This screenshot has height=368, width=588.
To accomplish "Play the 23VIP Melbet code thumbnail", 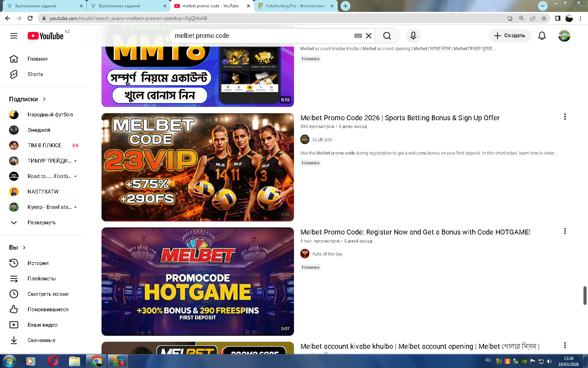I will click(198, 167).
